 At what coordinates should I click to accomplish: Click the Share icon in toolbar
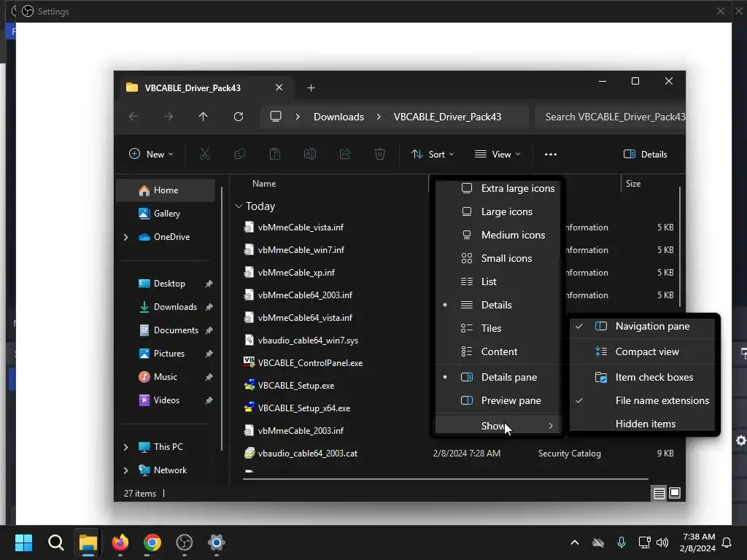point(345,154)
